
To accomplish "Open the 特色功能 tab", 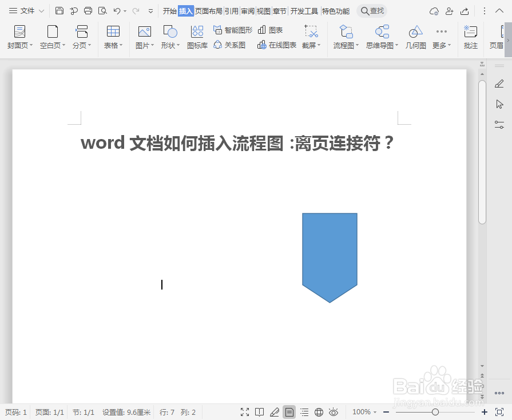I will click(x=336, y=11).
